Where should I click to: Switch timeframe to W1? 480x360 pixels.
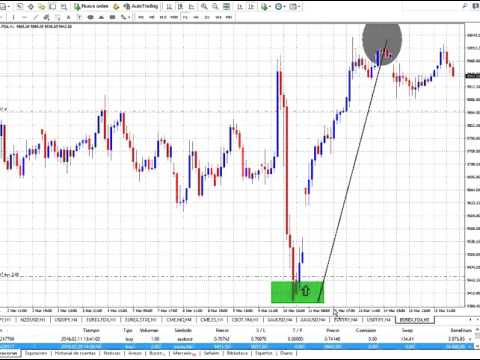[x=218, y=17]
